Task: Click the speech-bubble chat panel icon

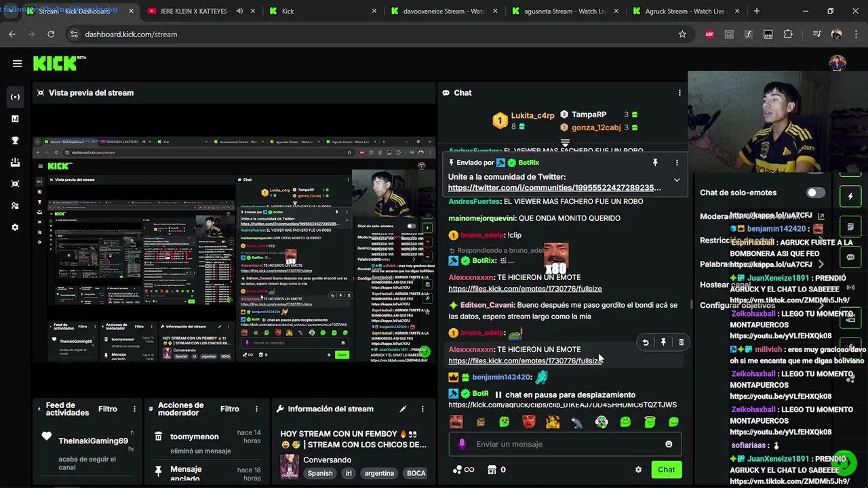Action: pyautogui.click(x=850, y=258)
